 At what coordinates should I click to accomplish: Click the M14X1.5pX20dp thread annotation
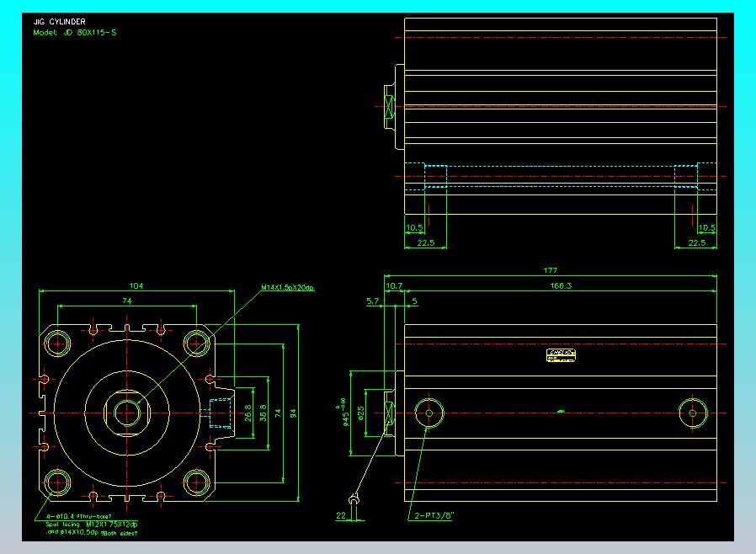point(287,288)
